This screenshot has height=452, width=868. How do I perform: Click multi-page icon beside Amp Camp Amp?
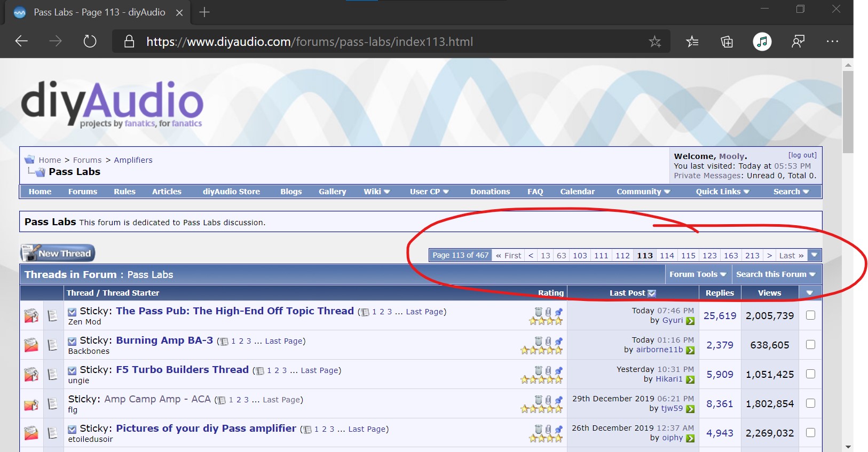point(222,400)
